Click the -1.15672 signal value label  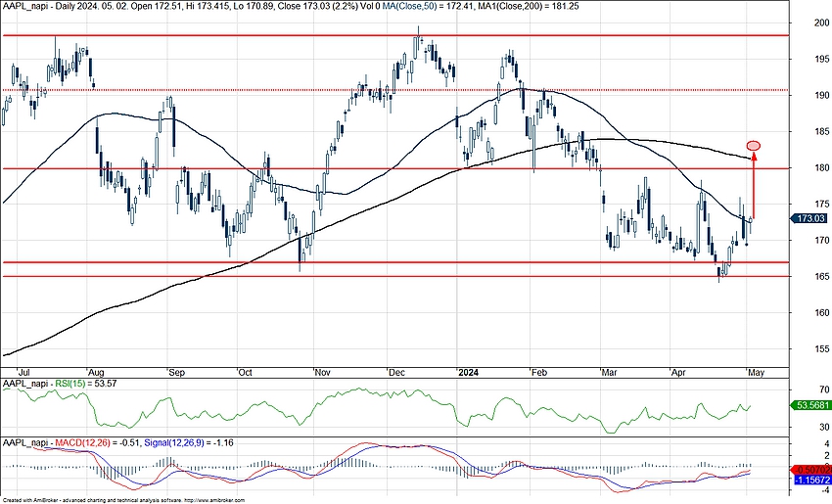coord(811,480)
